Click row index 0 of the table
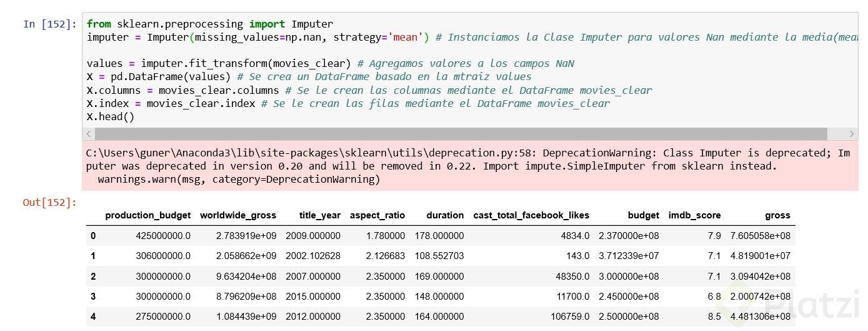Screen dimensions: 868x331 (x=93, y=236)
